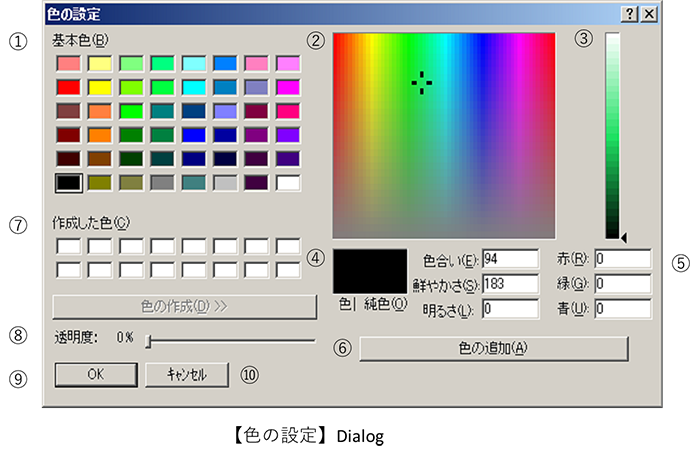Select the medium gray swatch in bottom row
Image resolution: width=700 pixels, height=451 pixels.
click(x=162, y=184)
